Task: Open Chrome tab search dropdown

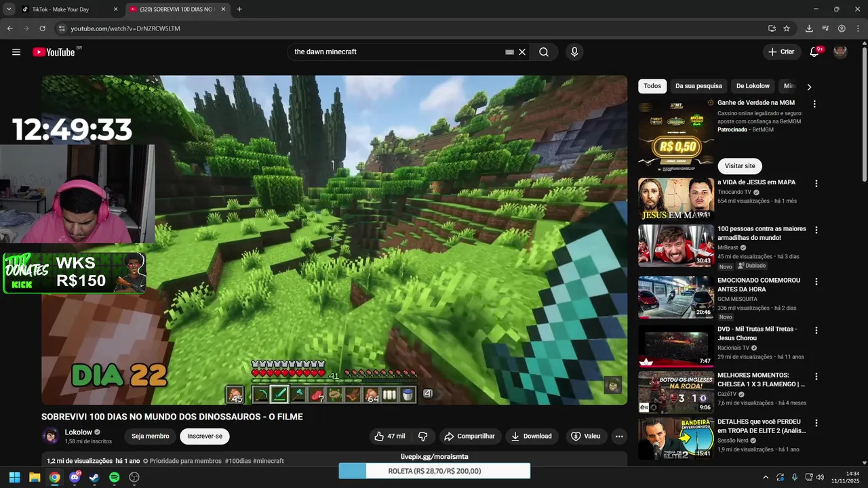Action: pos(9,9)
